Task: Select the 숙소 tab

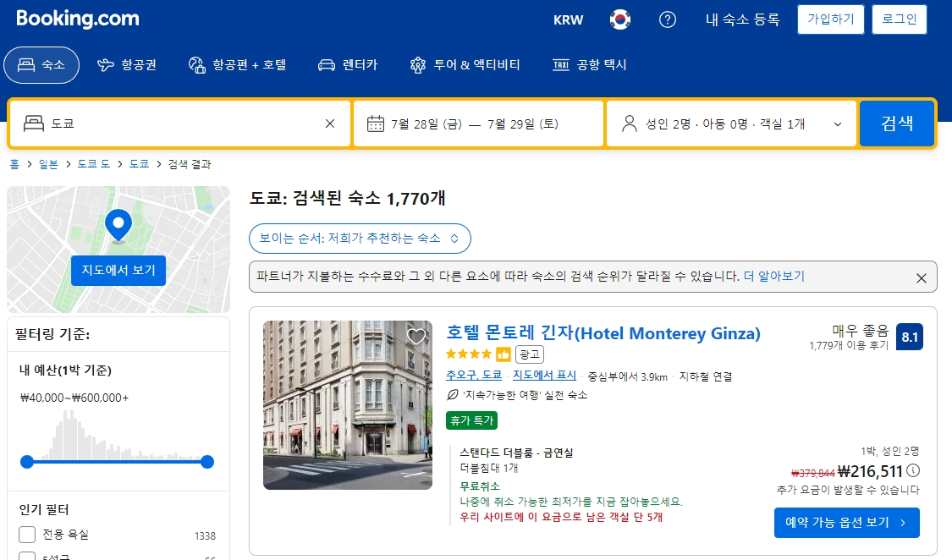Action: point(41,65)
